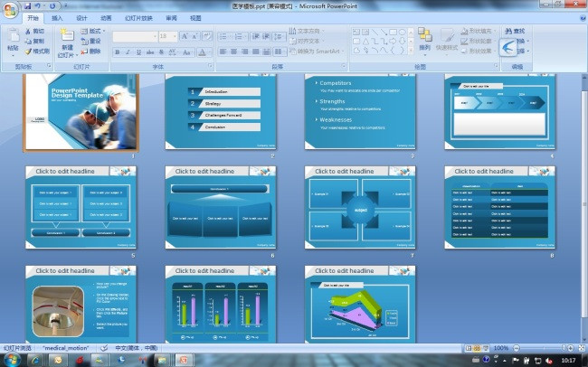Select the first slide thumbnail with surgeons

pyautogui.click(x=81, y=113)
